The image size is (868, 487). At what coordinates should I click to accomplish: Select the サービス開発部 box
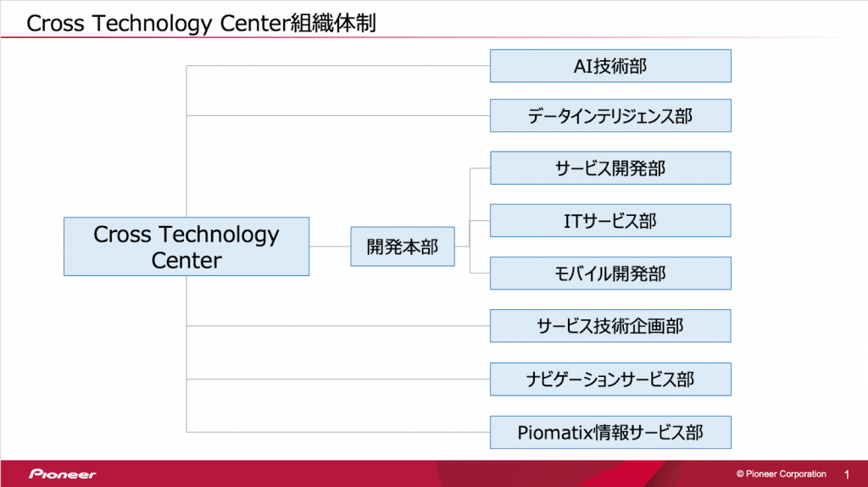click(x=610, y=168)
